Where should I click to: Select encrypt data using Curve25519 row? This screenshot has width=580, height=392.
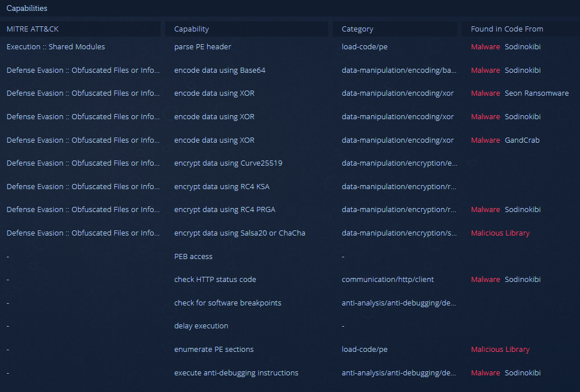pos(228,163)
